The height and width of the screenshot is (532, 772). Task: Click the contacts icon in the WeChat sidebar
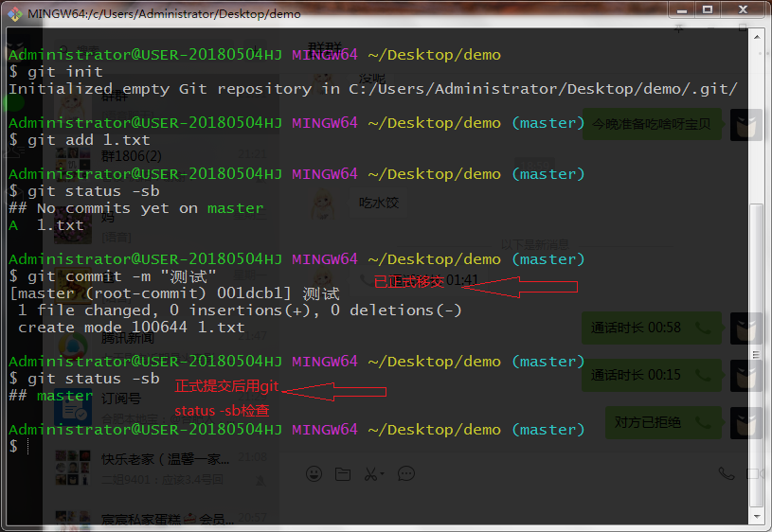[14, 151]
